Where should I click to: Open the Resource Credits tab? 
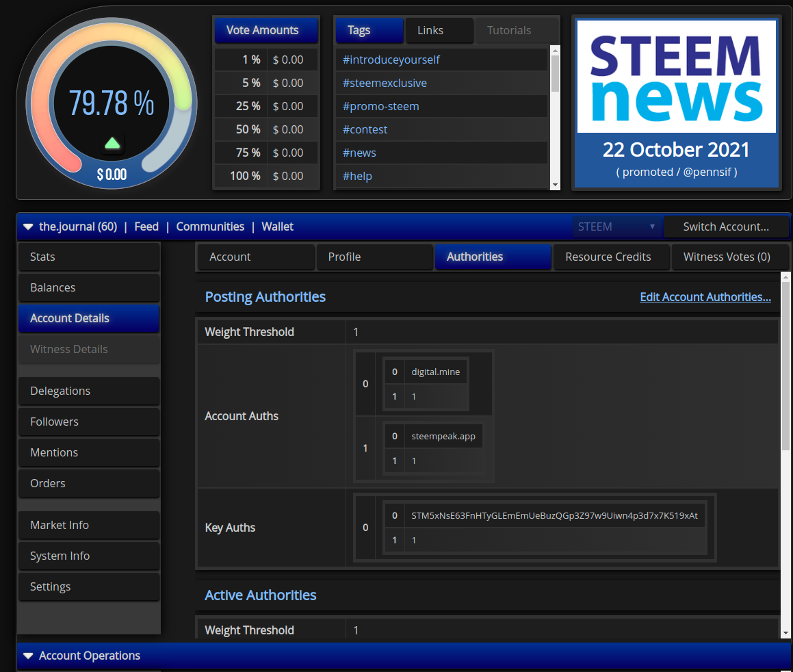coord(612,257)
